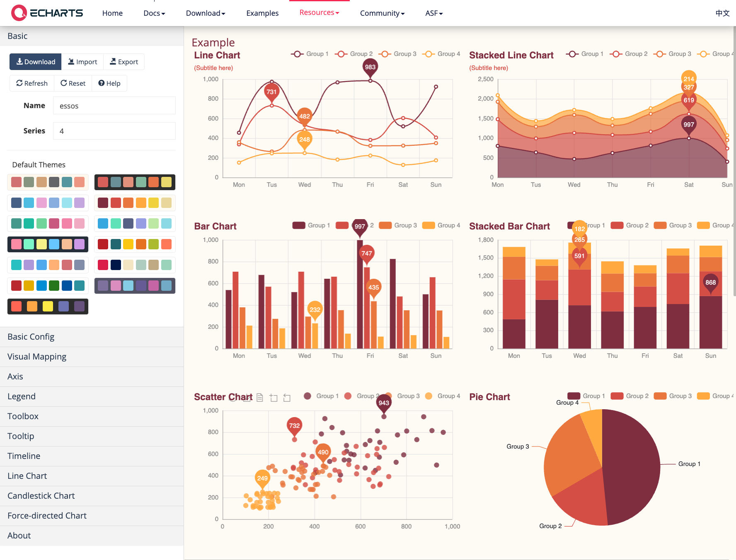Screen dimensions: 736x560
Task: Click the ECharts logo
Action: click(x=46, y=12)
